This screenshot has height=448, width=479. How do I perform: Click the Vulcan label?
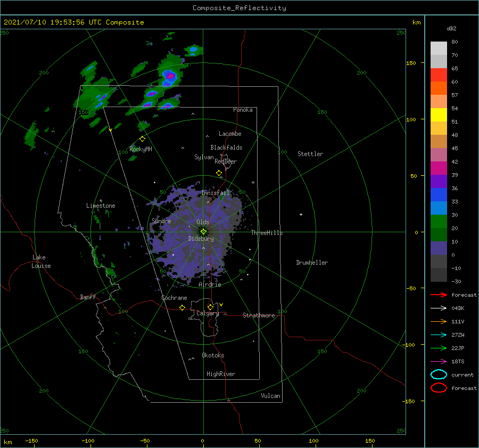click(x=270, y=396)
